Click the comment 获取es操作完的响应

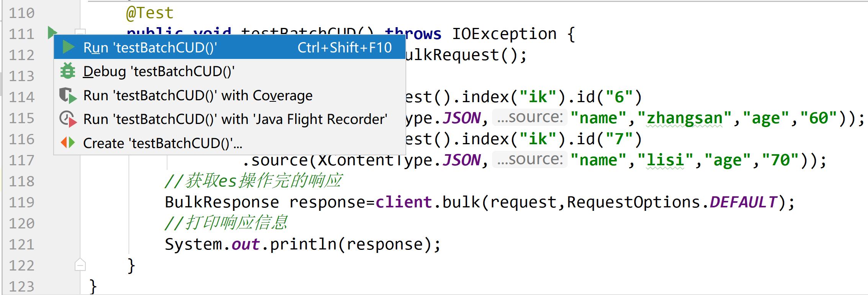coord(254,181)
